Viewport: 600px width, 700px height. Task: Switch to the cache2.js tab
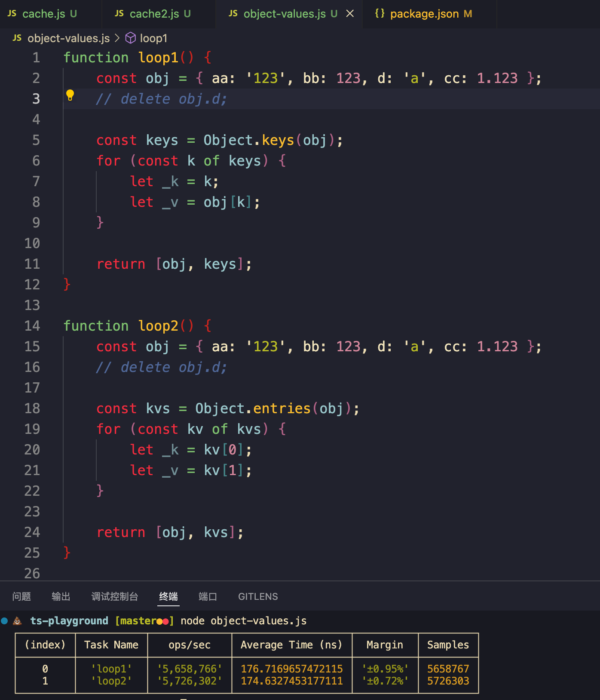[159, 14]
